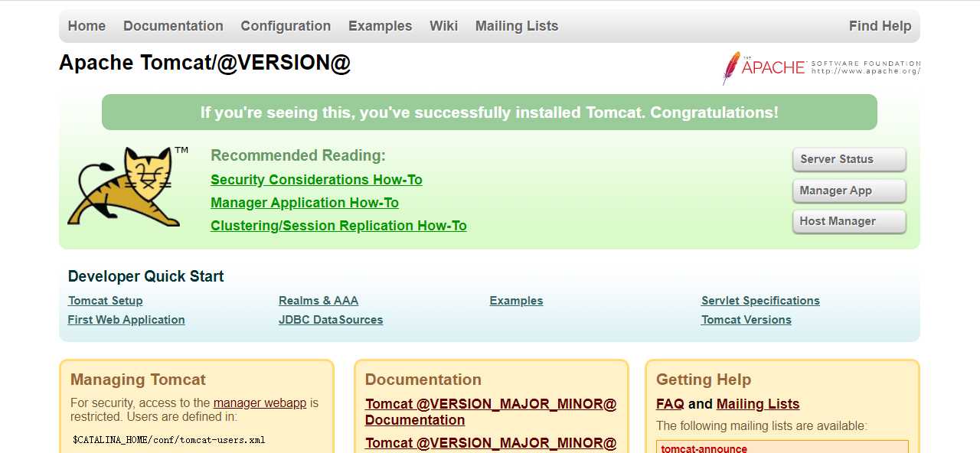Click the Server Status button
The width and height of the screenshot is (980, 453).
(849, 159)
